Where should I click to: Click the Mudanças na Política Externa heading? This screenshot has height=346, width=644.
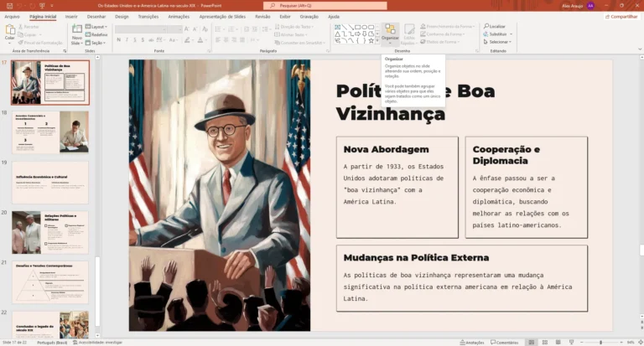pos(416,258)
